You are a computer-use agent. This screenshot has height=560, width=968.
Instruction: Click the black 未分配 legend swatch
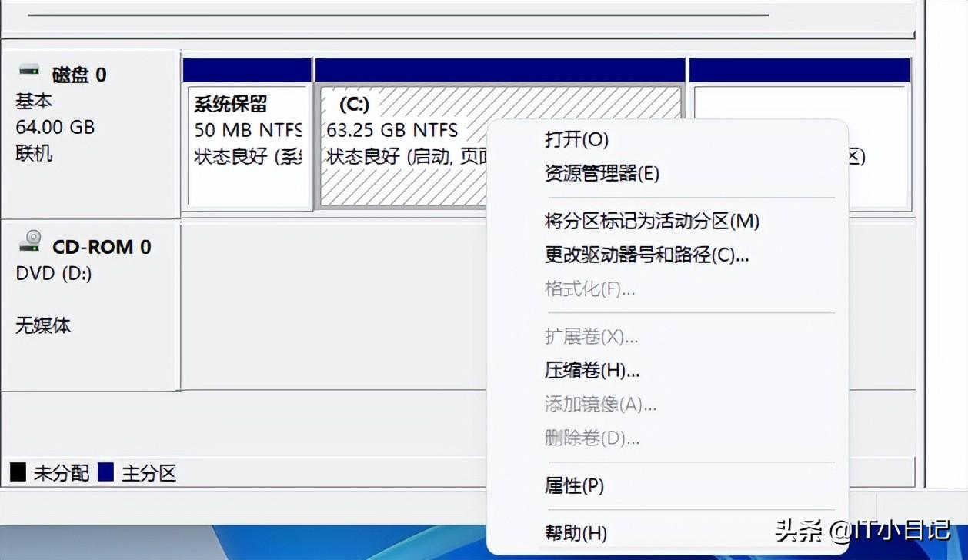18,472
